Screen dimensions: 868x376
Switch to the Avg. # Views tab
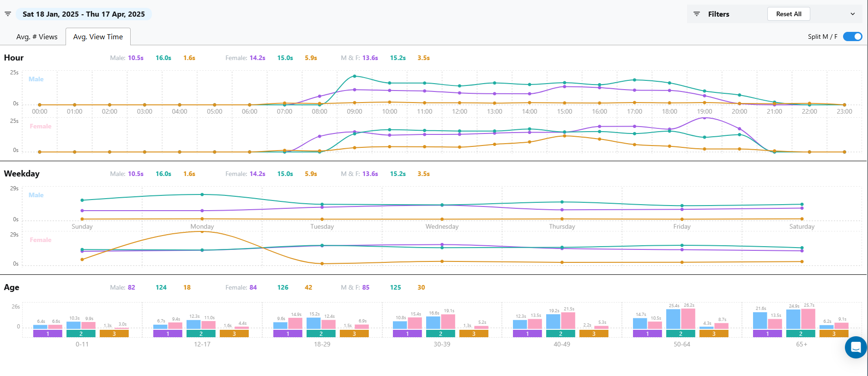(x=37, y=37)
